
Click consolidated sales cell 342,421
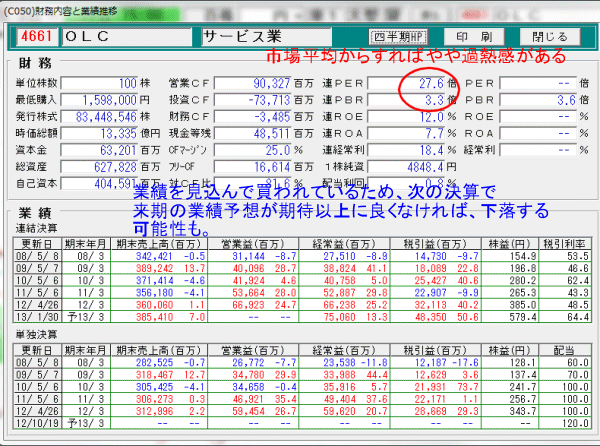click(154, 256)
